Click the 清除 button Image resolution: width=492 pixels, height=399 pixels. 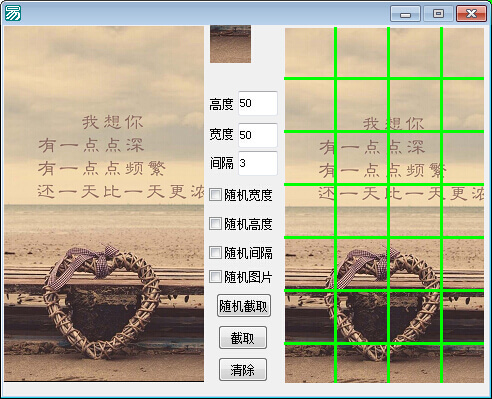(x=243, y=370)
